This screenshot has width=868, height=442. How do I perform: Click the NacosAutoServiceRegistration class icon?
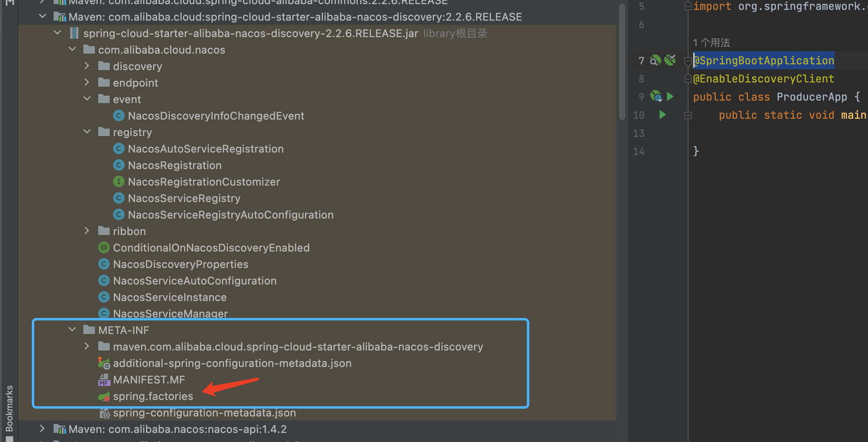[x=119, y=148]
